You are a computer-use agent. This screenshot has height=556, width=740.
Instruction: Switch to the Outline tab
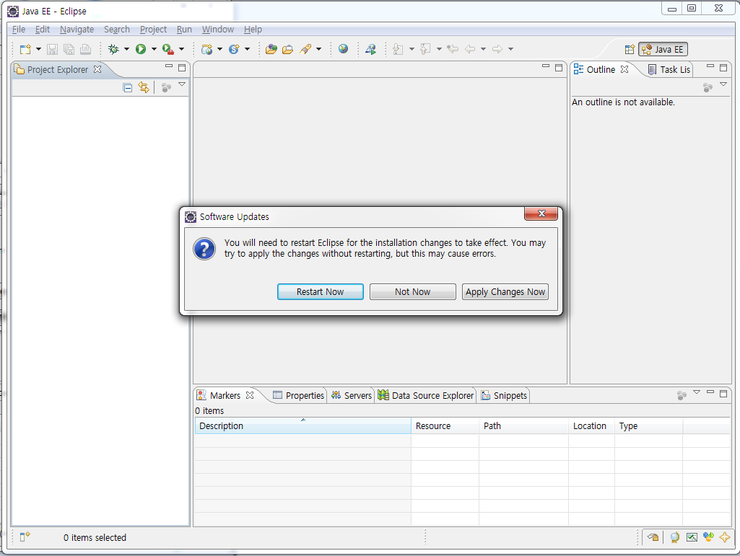point(600,69)
